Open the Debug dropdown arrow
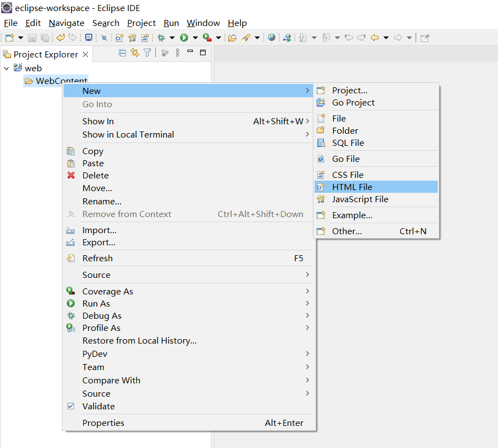This screenshot has height=448, width=498. 172,38
